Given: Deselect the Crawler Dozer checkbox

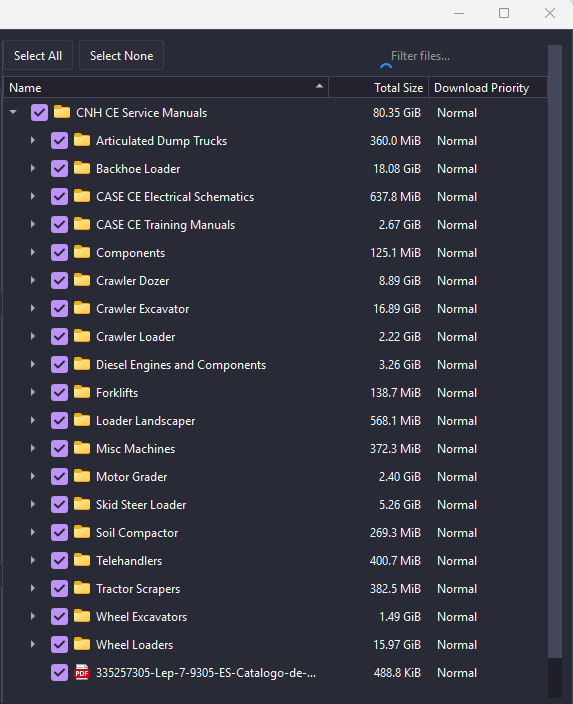Looking at the screenshot, I should coord(59,281).
